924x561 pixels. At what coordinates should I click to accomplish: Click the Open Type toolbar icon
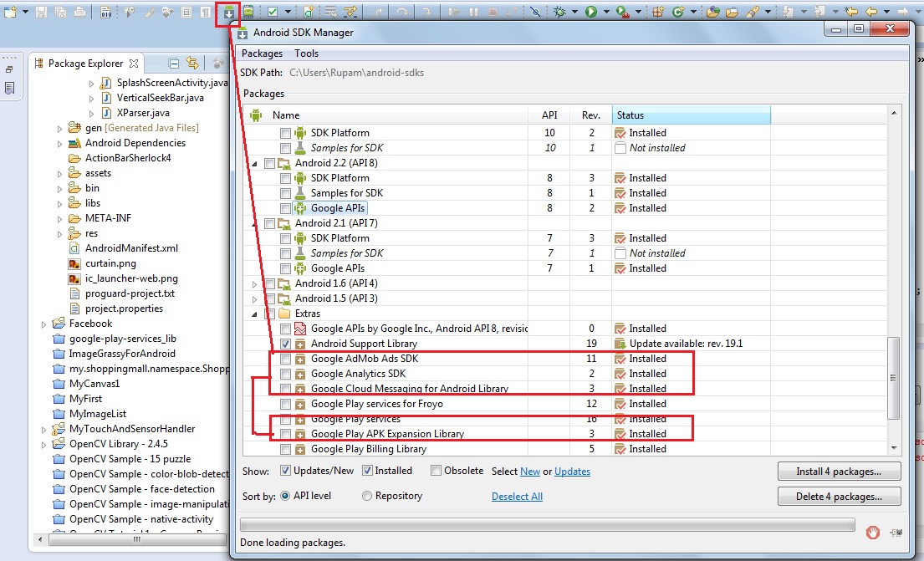click(x=713, y=11)
